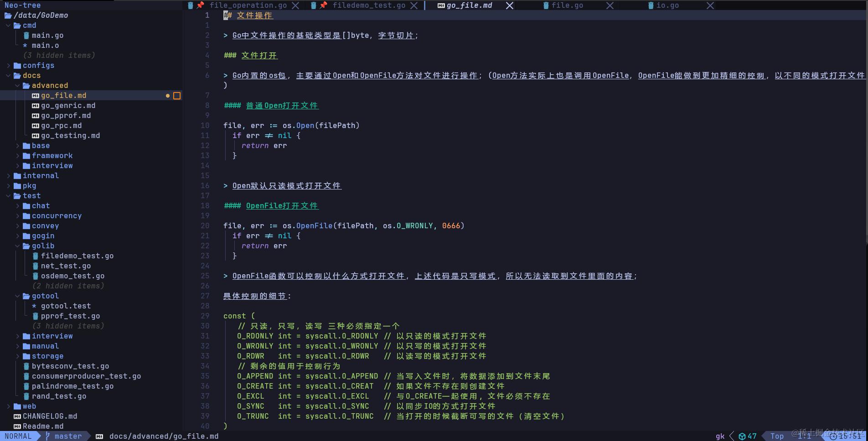Switch to the go_file.md tab
Viewport: 868px width, 441px height.
469,5
